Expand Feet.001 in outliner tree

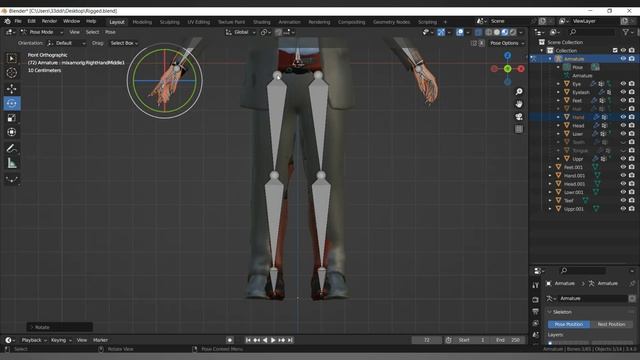(550, 167)
